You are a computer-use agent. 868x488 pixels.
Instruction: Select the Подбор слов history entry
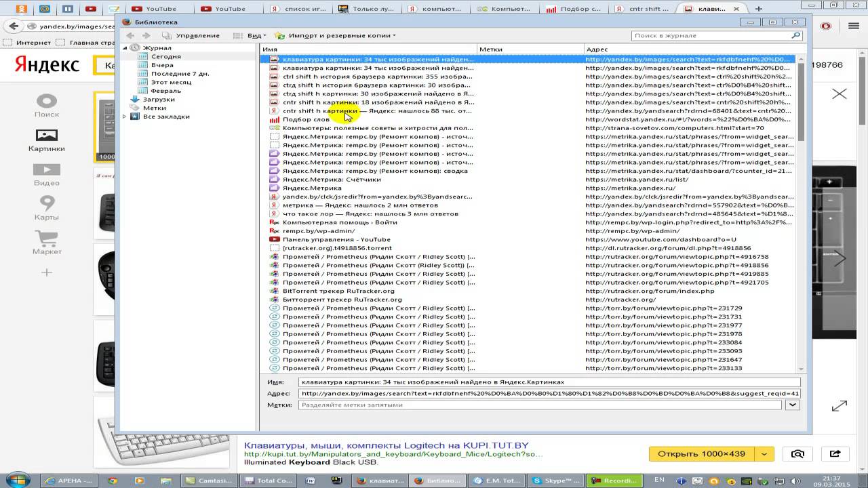point(529,119)
